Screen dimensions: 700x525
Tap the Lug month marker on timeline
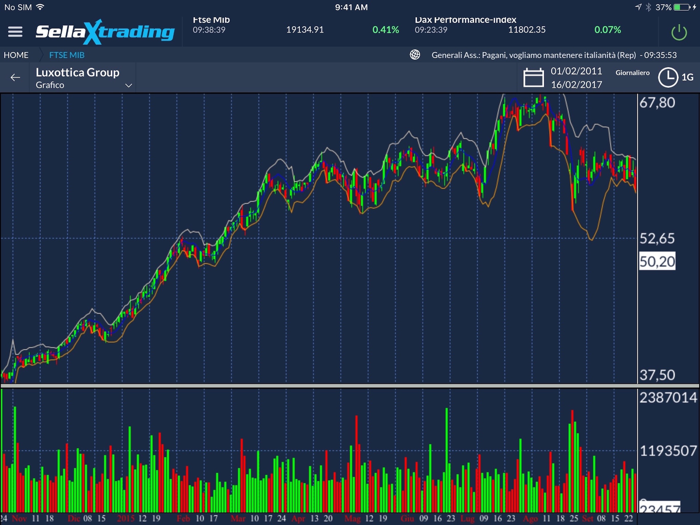click(x=467, y=518)
